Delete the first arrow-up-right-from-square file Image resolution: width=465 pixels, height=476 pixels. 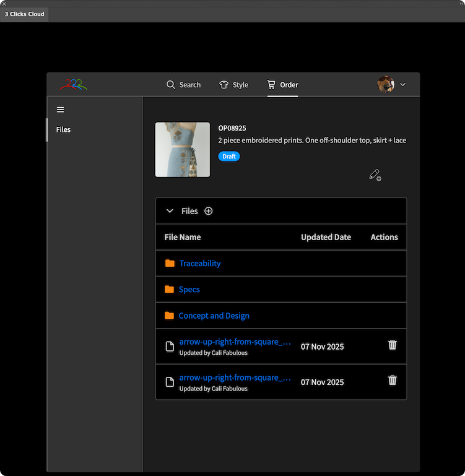click(392, 345)
